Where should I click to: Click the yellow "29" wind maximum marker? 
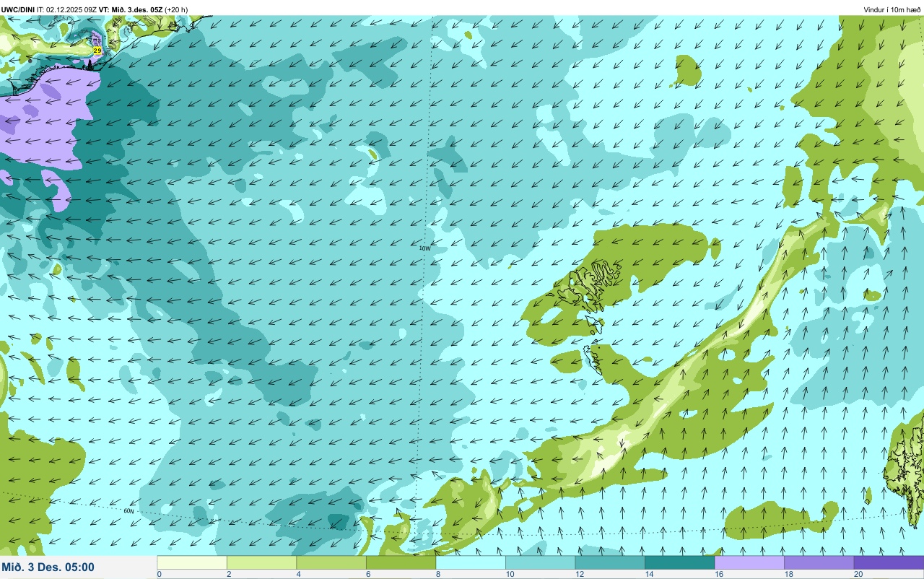tap(97, 51)
